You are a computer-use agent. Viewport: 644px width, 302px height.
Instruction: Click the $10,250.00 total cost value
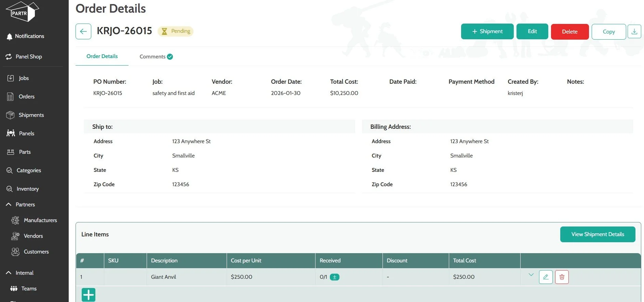(x=344, y=93)
